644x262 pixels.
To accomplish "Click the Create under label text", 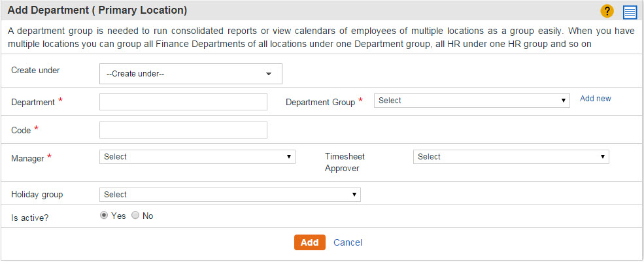I will click(x=35, y=70).
